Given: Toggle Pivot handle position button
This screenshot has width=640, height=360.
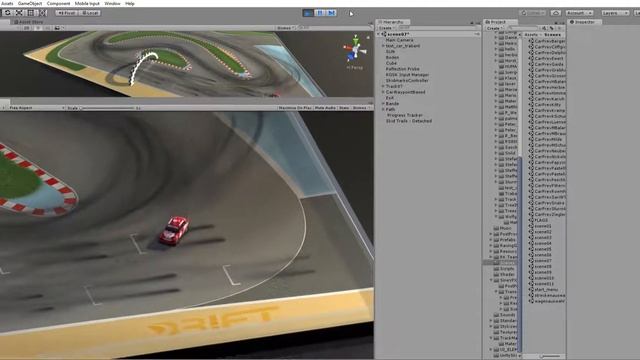Looking at the screenshot, I should click(66, 13).
